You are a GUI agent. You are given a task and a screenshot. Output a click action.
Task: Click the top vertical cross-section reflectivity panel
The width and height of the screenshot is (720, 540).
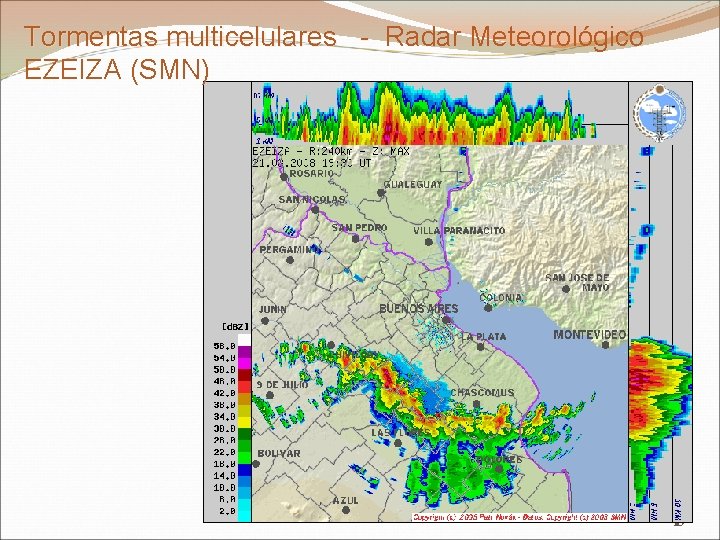tap(440, 113)
